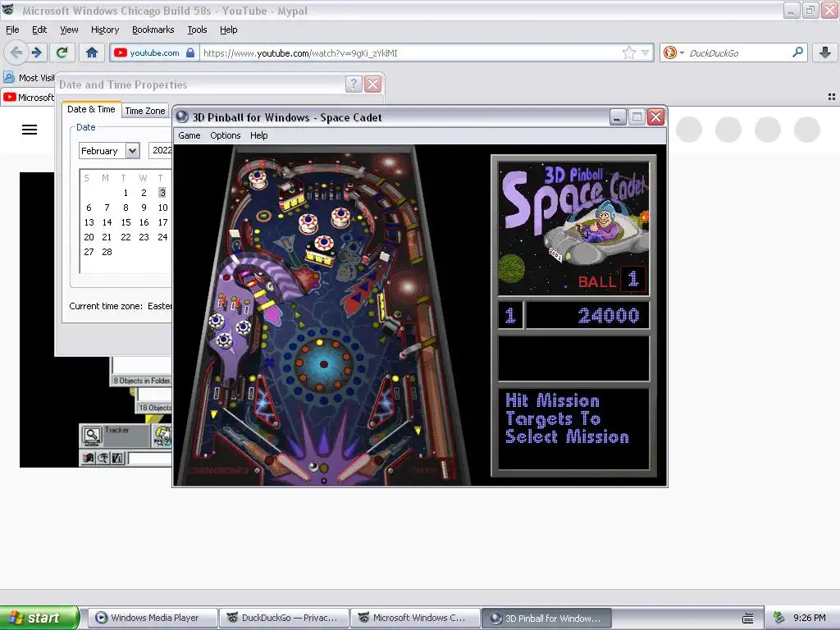Screen dimensions: 840x630
Task: Open the Tools menu in Mypal
Action: click(197, 30)
